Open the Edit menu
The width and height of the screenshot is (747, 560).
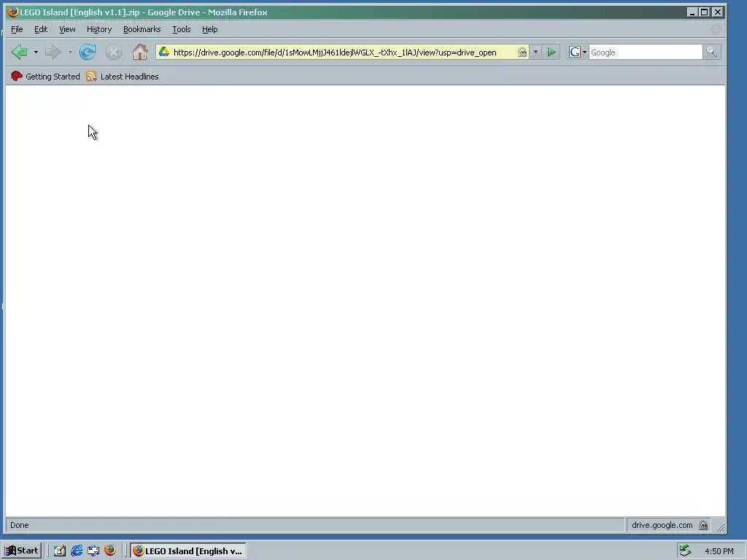pyautogui.click(x=41, y=29)
